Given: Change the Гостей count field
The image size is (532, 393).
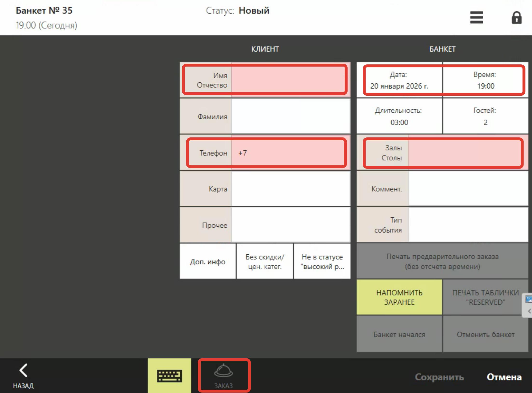Looking at the screenshot, I should pyautogui.click(x=485, y=116).
